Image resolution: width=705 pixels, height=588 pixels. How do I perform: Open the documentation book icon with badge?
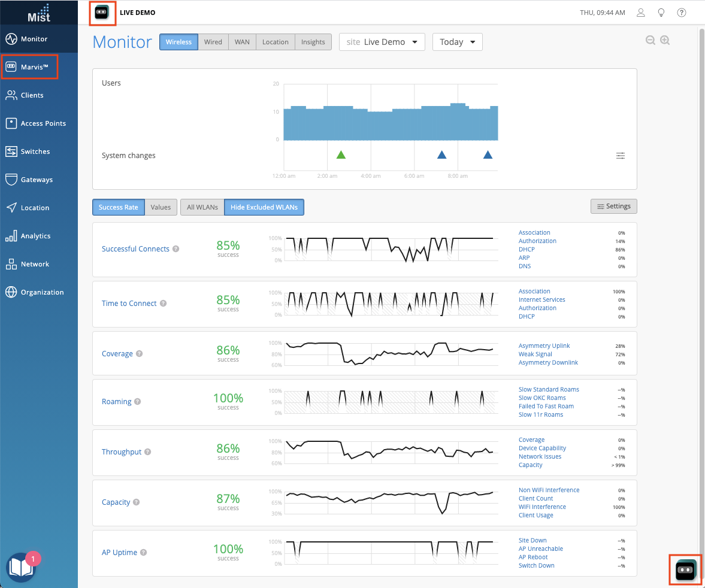21,567
